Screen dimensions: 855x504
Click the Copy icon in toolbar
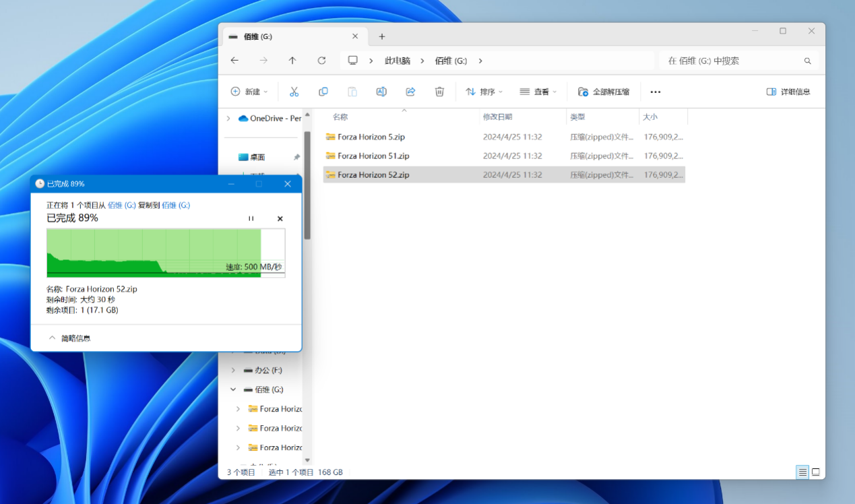pyautogui.click(x=323, y=92)
